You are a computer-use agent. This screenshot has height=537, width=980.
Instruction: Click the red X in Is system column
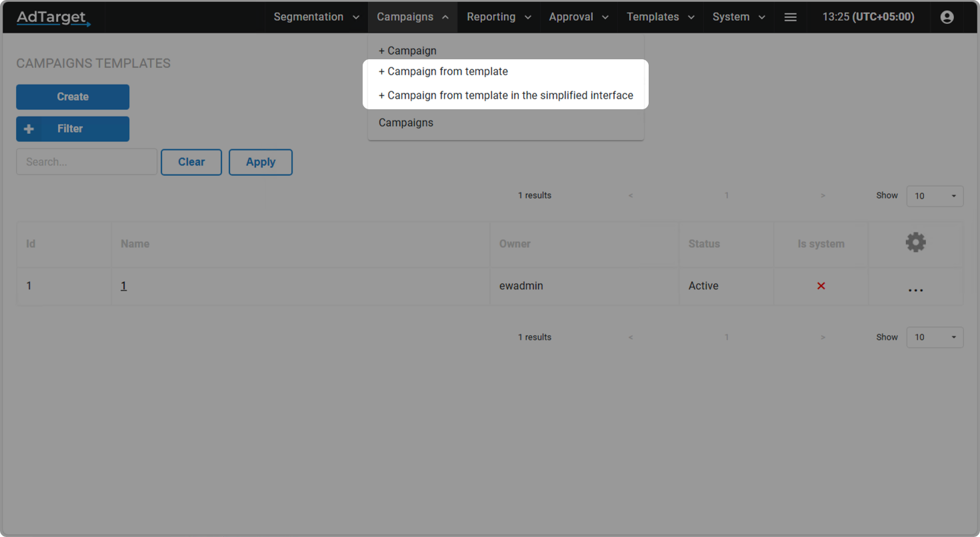point(821,286)
